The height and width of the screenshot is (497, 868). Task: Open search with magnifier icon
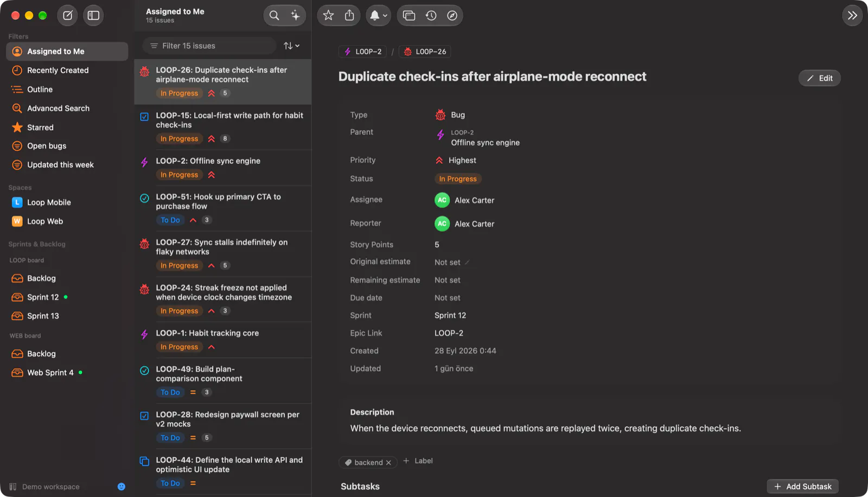pos(275,15)
